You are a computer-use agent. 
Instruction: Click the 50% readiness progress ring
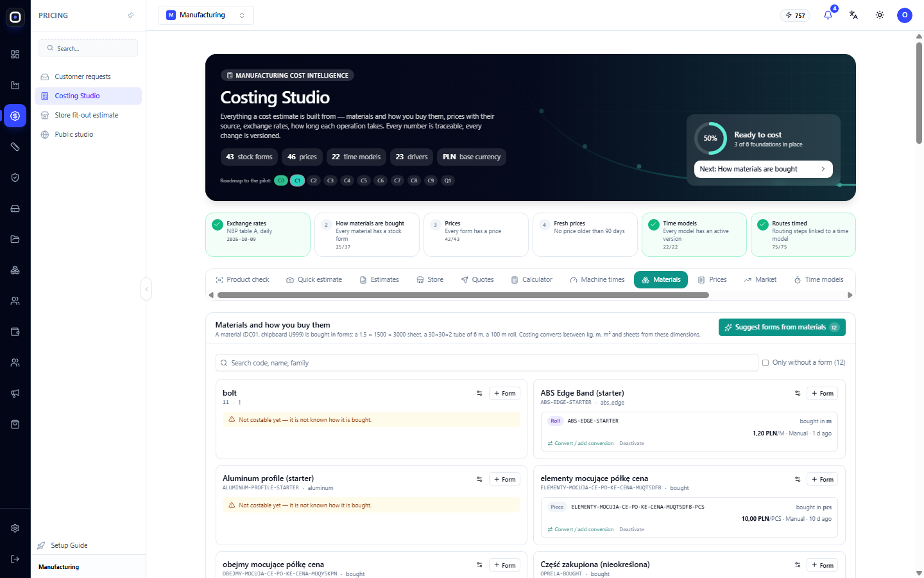[x=710, y=138]
